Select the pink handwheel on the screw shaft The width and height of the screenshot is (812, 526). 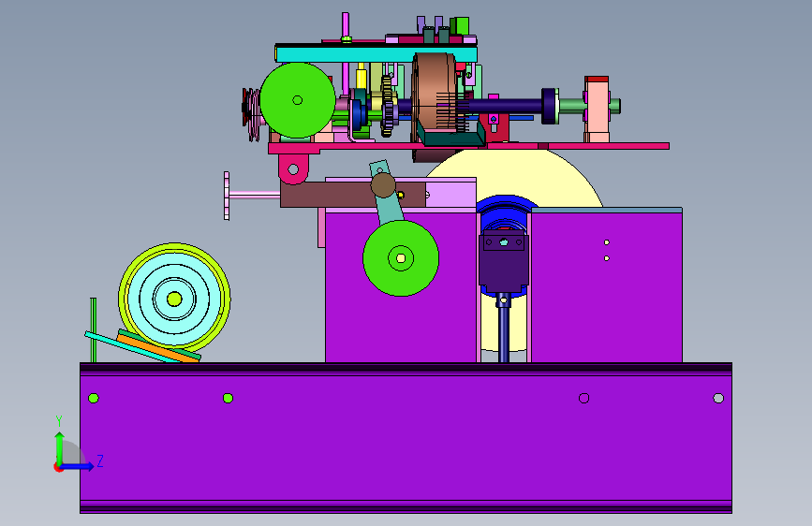click(x=227, y=196)
